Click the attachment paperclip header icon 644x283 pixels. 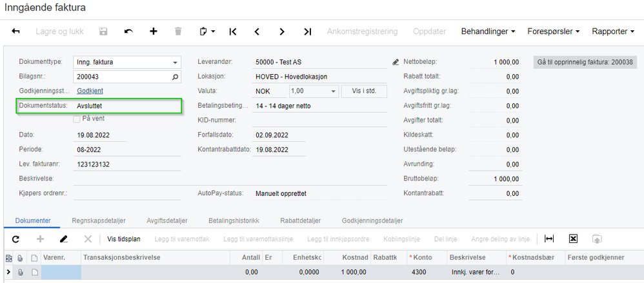tap(20, 258)
